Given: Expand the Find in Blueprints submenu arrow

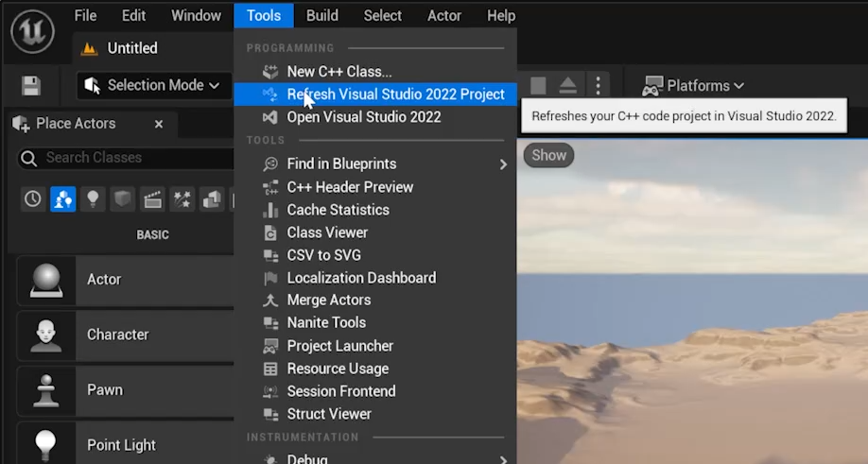Looking at the screenshot, I should [503, 164].
